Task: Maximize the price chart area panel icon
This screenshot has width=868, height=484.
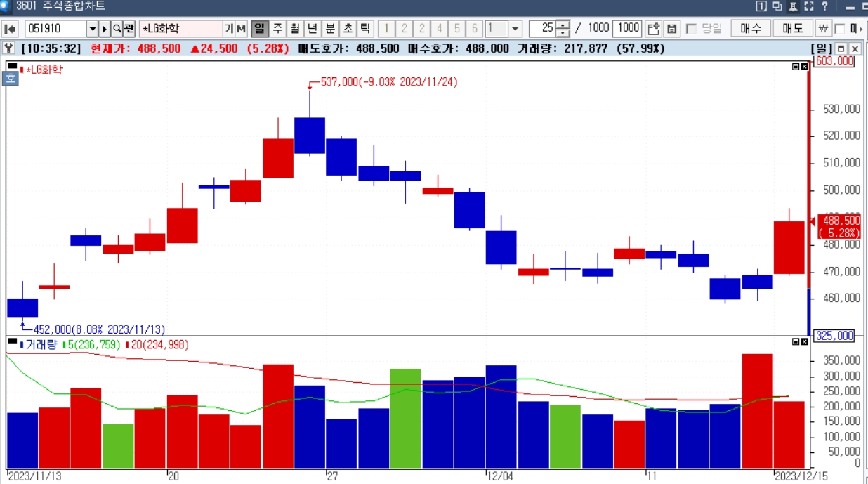Action: 796,67
